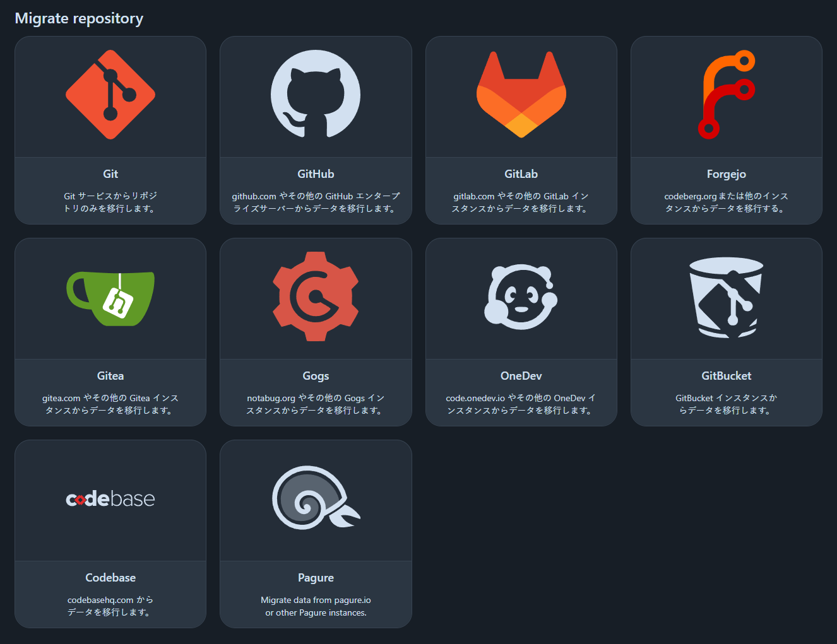Select the Gitea card title
The height and width of the screenshot is (644, 837).
coord(110,376)
